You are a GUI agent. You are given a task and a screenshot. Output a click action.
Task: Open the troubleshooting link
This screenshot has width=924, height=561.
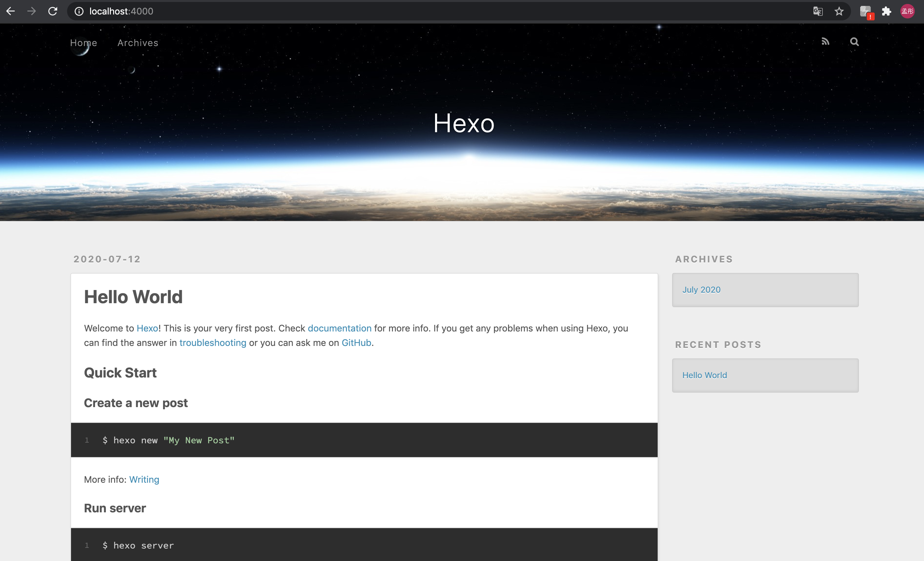[213, 343]
